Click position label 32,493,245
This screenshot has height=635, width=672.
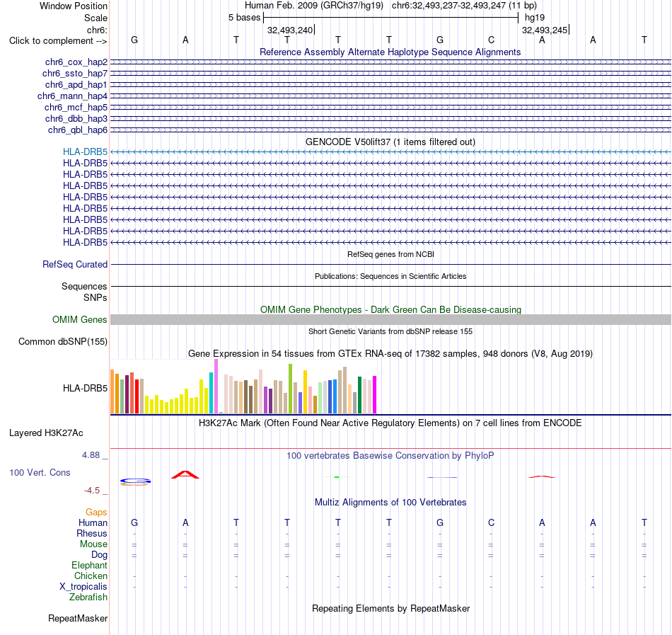coord(544,30)
